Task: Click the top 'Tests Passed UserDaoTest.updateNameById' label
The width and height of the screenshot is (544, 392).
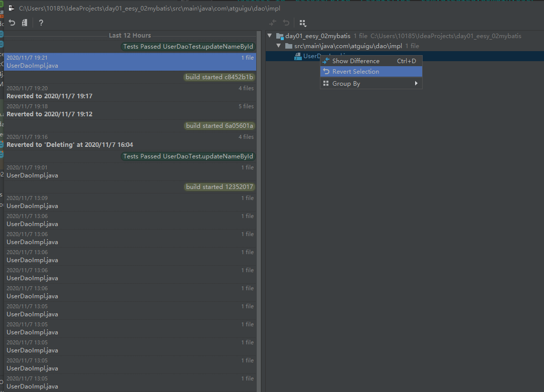Action: coord(188,47)
